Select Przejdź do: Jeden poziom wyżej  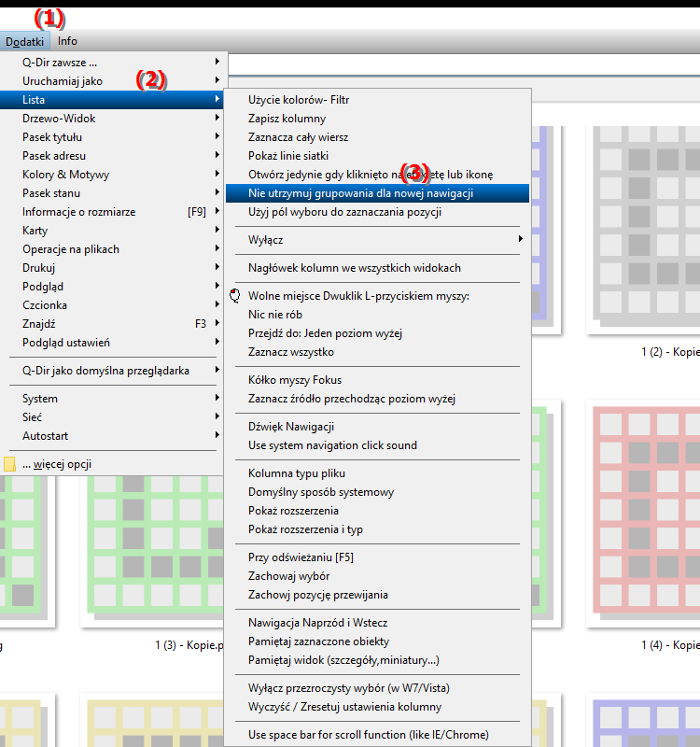coord(377,333)
